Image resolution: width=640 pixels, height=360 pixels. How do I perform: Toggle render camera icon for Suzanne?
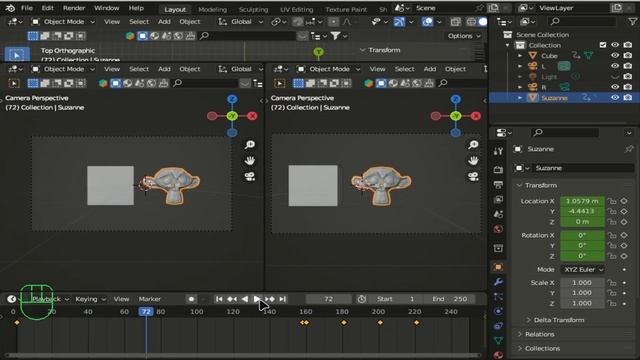click(628, 98)
